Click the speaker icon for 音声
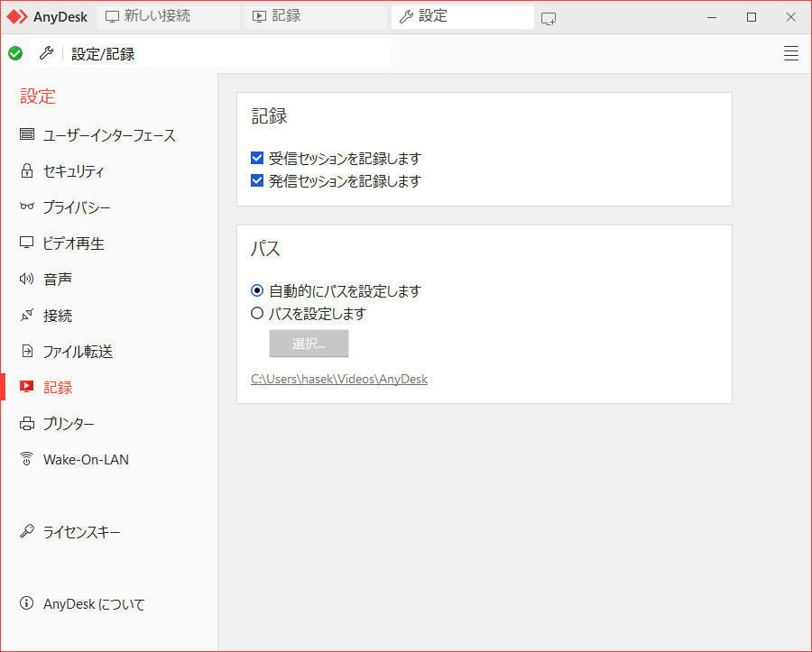The image size is (812, 652). point(27,279)
